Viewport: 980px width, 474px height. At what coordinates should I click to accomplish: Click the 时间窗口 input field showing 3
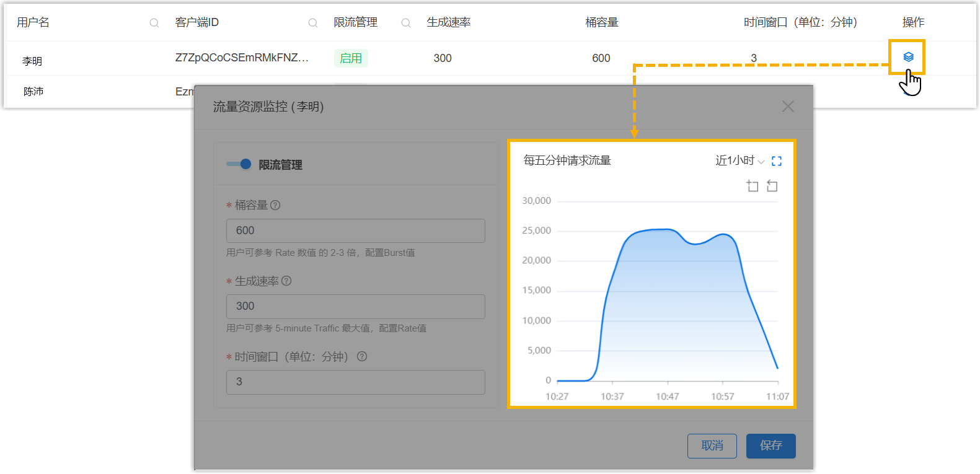tap(355, 382)
